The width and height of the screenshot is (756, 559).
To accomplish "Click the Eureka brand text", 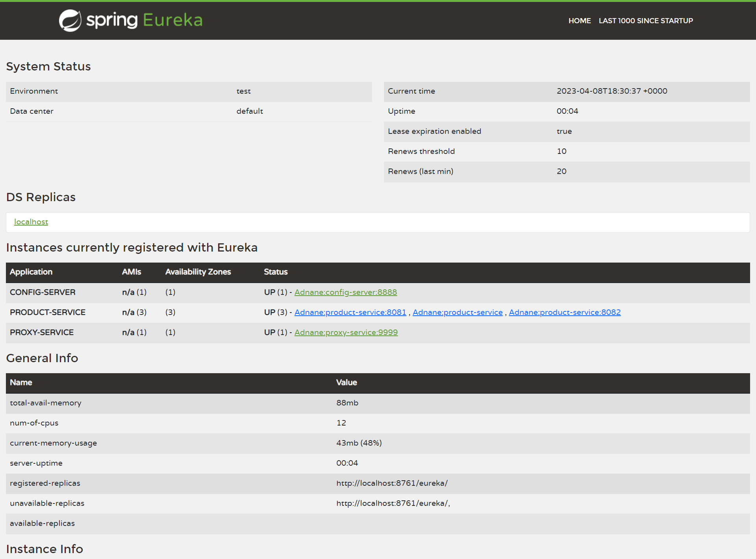I will tap(172, 20).
